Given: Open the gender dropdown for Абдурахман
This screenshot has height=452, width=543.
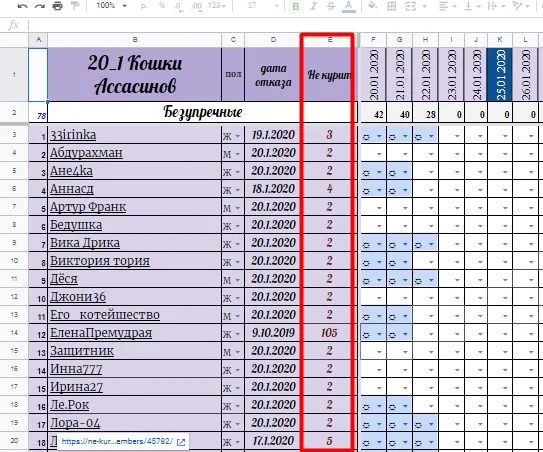Looking at the screenshot, I should pos(238,154).
